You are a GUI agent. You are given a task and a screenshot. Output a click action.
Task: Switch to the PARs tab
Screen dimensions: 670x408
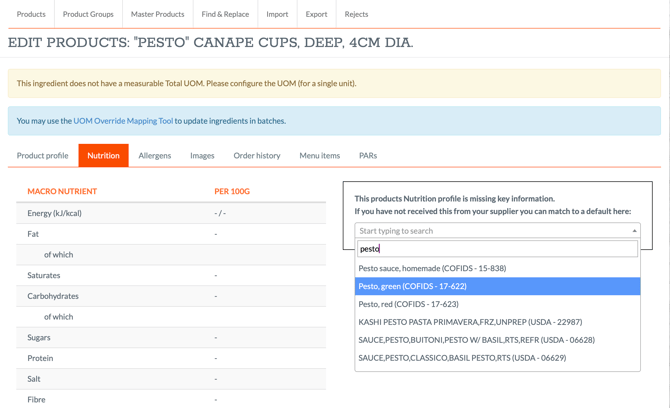coord(368,156)
